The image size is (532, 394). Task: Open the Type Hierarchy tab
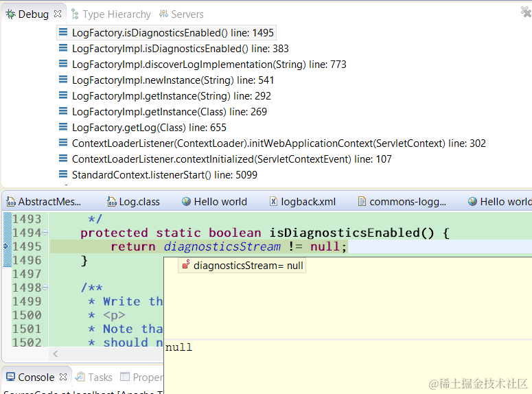click(x=111, y=14)
